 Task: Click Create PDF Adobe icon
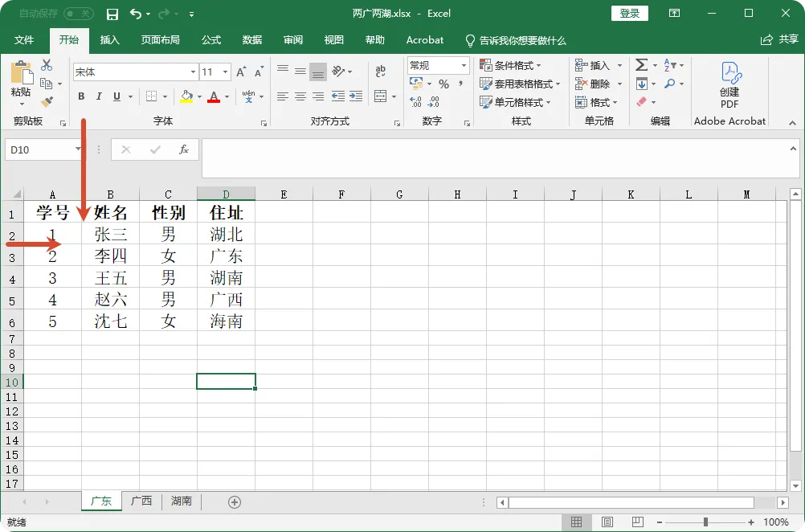729,84
